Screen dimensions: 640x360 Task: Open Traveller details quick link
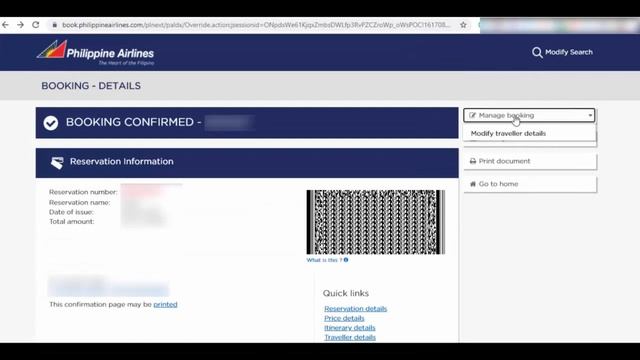tap(350, 337)
